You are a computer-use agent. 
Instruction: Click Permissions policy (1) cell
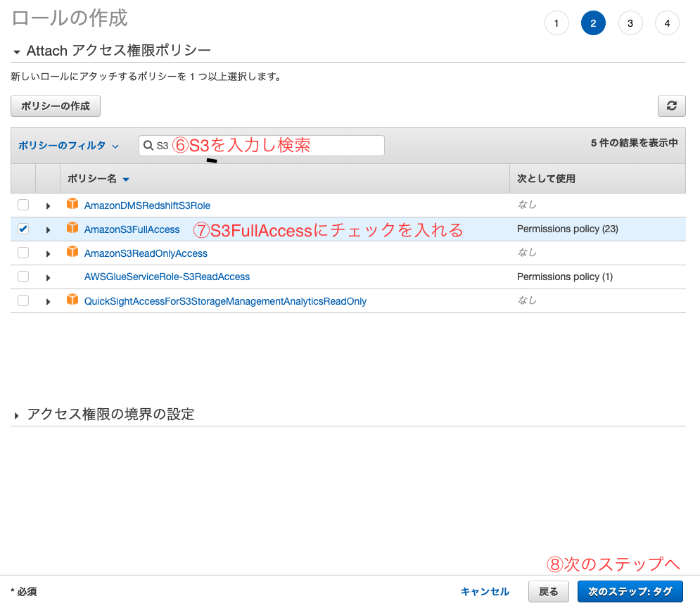(x=565, y=277)
